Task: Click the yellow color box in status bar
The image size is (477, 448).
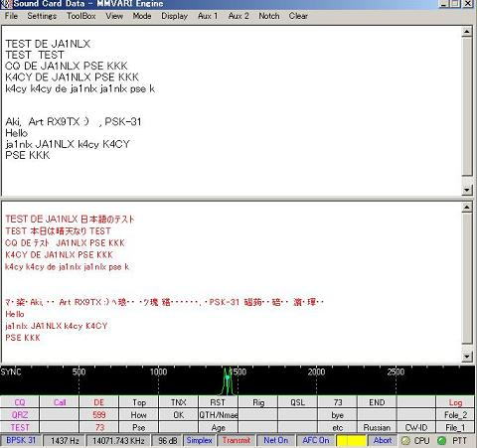Action: point(351,441)
